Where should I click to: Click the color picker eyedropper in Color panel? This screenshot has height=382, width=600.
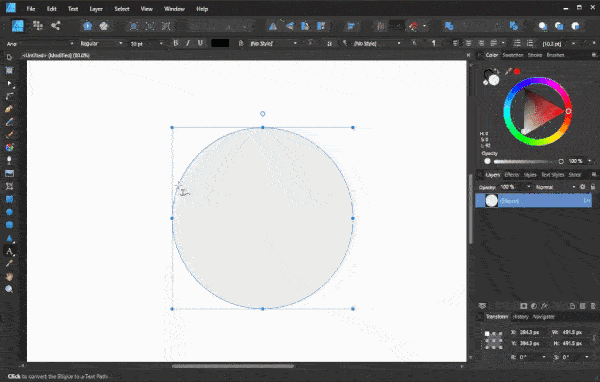pyautogui.click(x=508, y=71)
